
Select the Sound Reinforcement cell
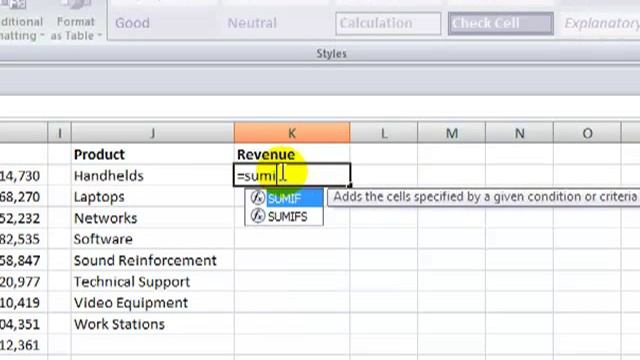click(x=153, y=260)
